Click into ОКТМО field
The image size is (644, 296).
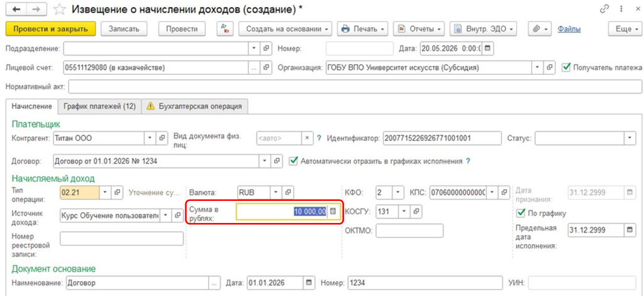[409, 231]
